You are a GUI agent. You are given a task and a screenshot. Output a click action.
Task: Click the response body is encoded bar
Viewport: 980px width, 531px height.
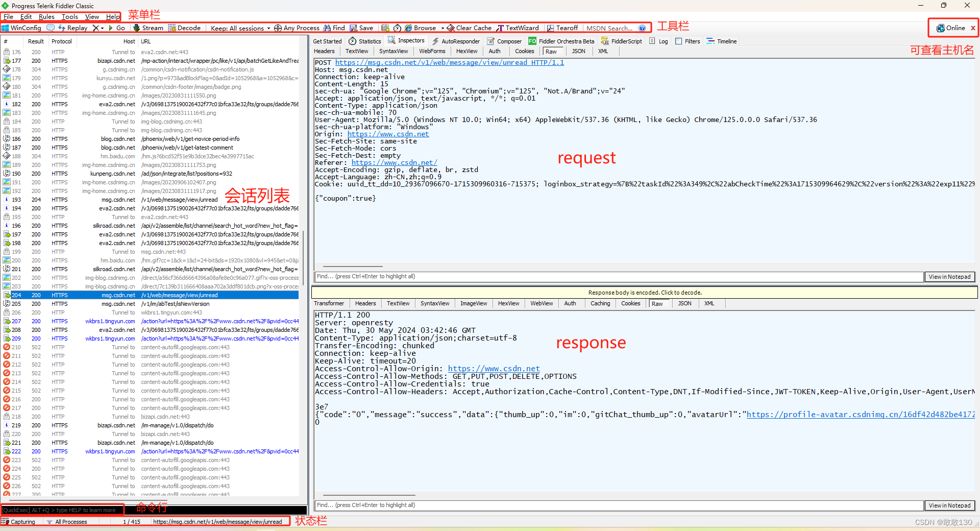645,293
